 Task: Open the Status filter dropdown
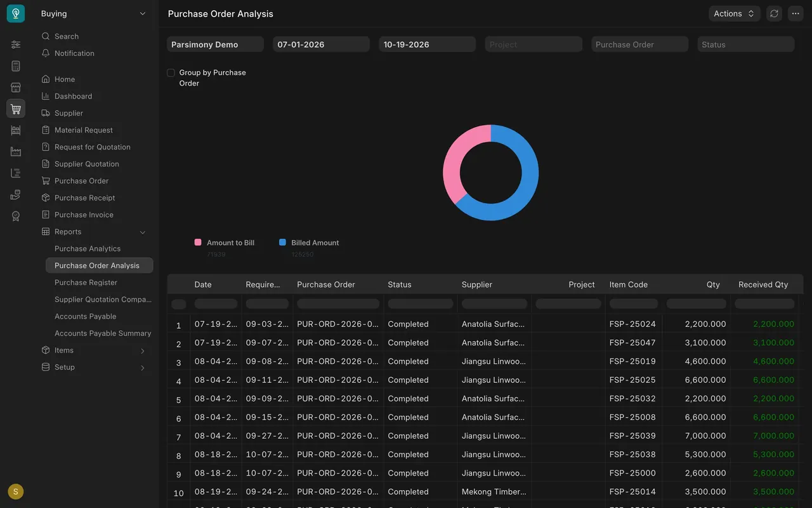[x=746, y=44]
